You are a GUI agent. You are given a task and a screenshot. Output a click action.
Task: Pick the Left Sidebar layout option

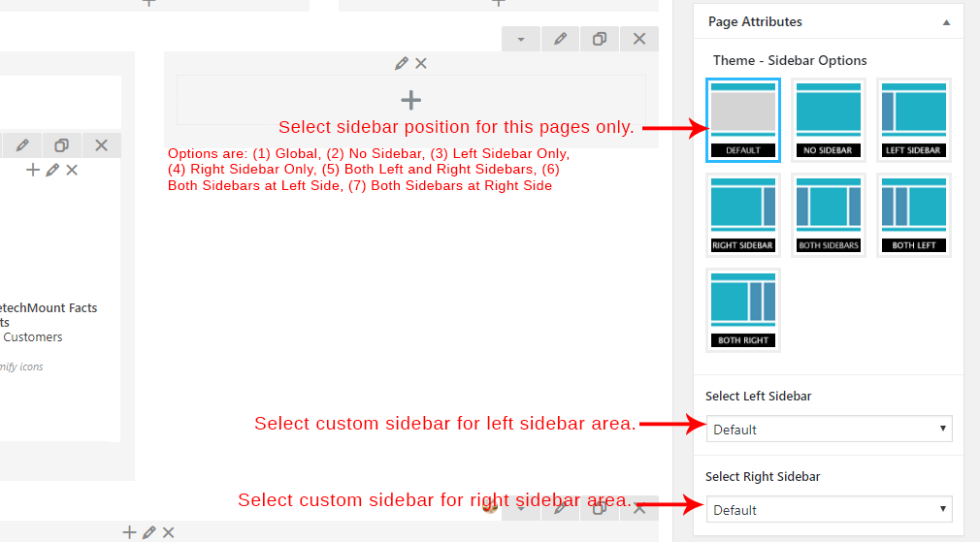coord(913,119)
